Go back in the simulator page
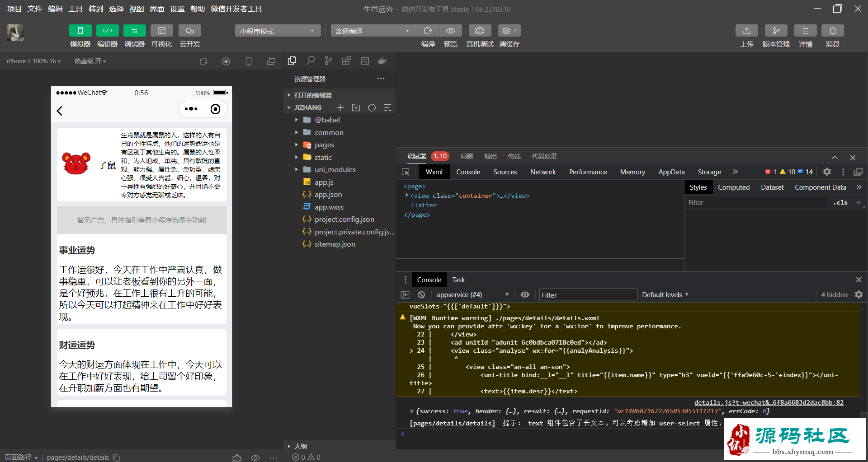Screen dimensions: 868x462 60,111
